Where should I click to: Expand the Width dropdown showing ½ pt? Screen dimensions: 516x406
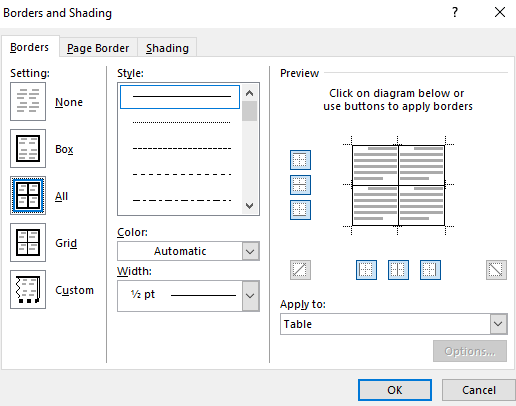(x=188, y=296)
